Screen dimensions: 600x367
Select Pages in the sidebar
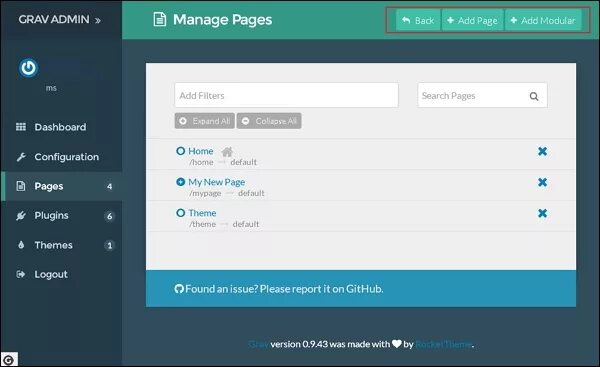[49, 186]
